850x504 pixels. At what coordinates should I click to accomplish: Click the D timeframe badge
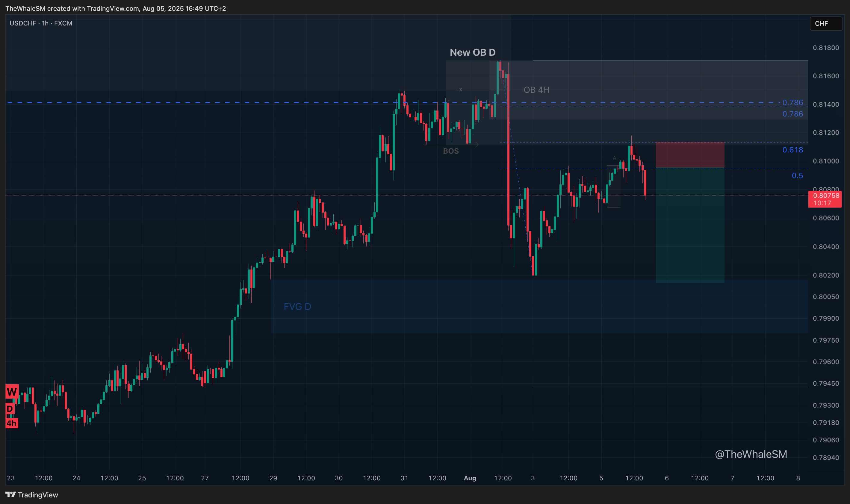(x=10, y=408)
